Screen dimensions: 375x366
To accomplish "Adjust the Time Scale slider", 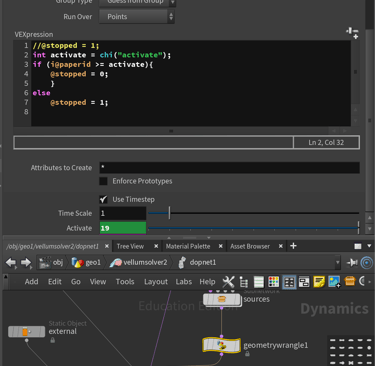I will pos(253,213).
